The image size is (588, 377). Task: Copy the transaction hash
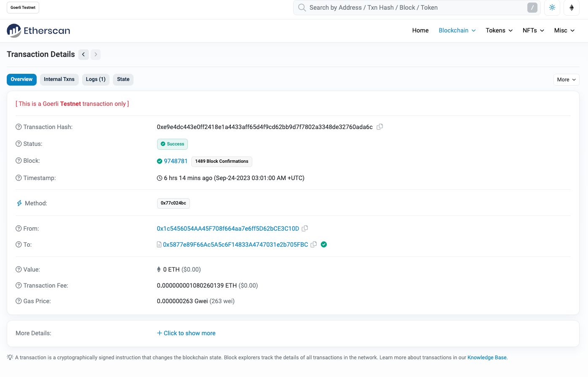point(380,127)
